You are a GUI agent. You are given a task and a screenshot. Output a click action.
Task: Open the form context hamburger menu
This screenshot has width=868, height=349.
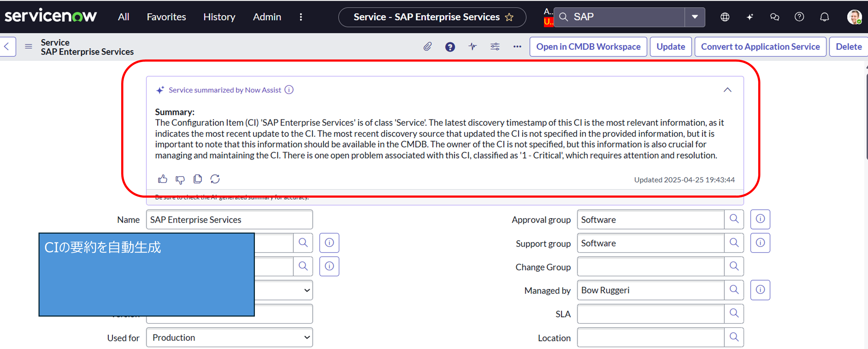coord(29,46)
